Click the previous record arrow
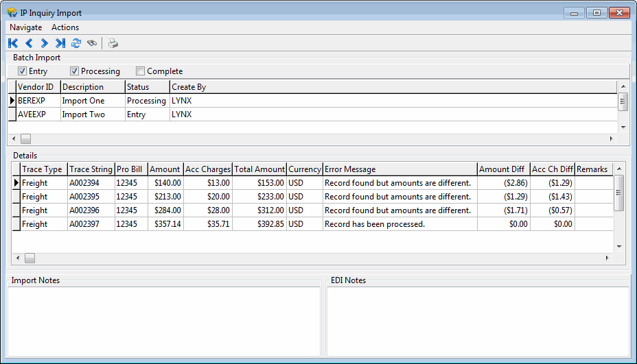Screen dimensions: 637x364 [x=29, y=43]
